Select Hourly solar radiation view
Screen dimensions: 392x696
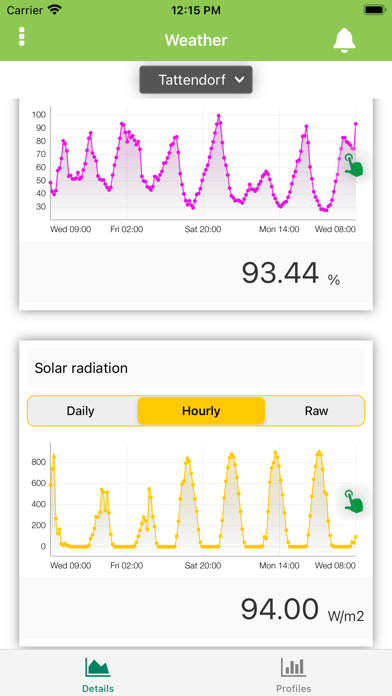(201, 411)
